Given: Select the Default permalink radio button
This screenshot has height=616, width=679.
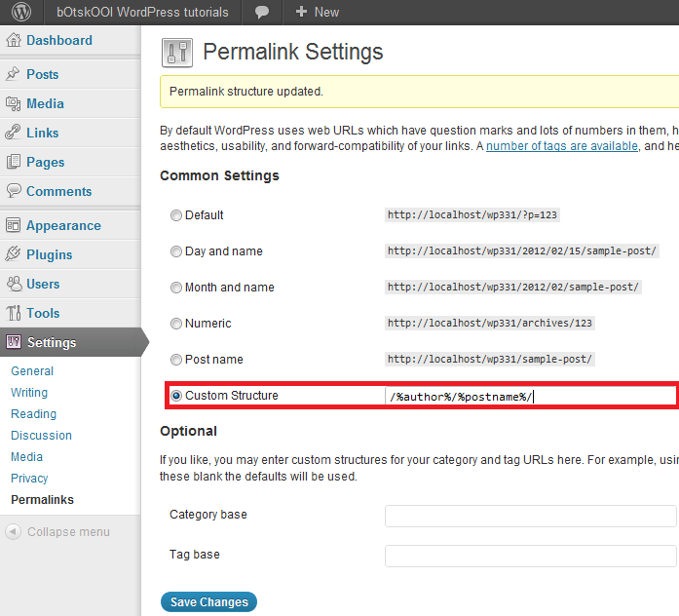Looking at the screenshot, I should click(175, 215).
